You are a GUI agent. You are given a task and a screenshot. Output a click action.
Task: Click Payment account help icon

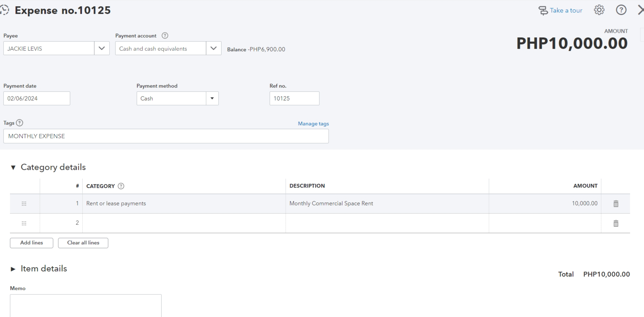[x=165, y=36]
